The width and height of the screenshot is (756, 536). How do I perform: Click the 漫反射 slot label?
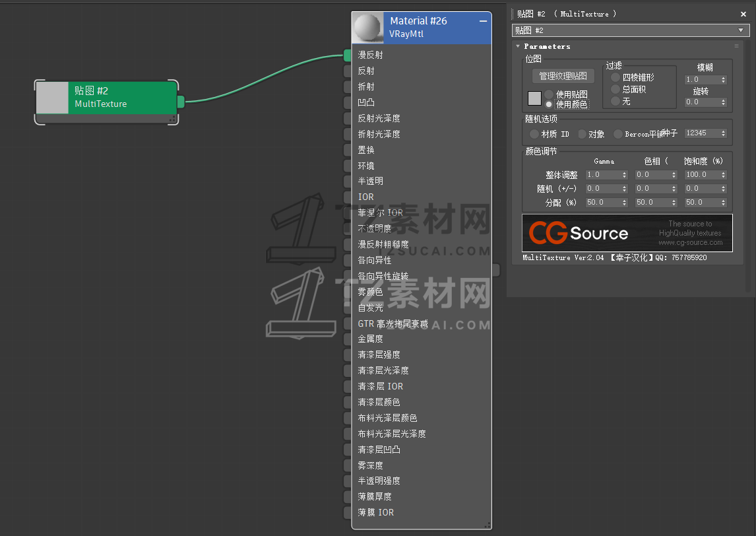click(x=370, y=55)
